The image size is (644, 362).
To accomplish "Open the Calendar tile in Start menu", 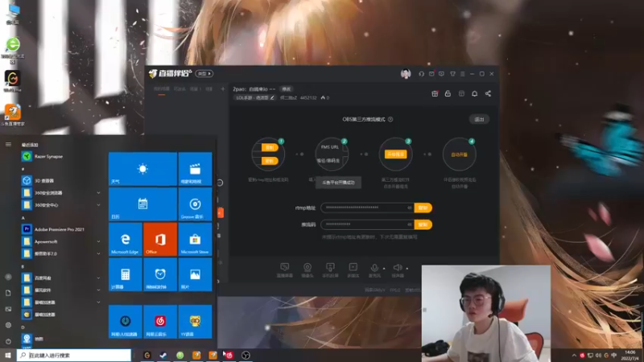I will click(142, 204).
